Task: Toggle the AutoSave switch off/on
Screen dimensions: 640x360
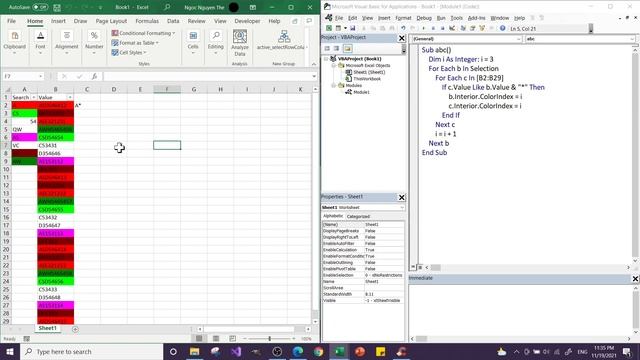Action: click(40, 7)
